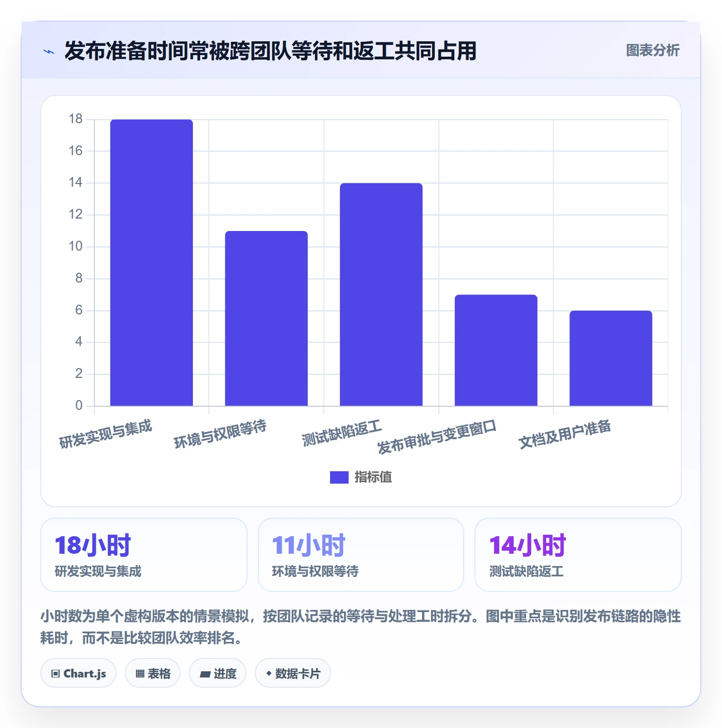Click the 测试缺陷返工 x-axis label
Viewport: 722px width, 728px height.
pos(342,433)
